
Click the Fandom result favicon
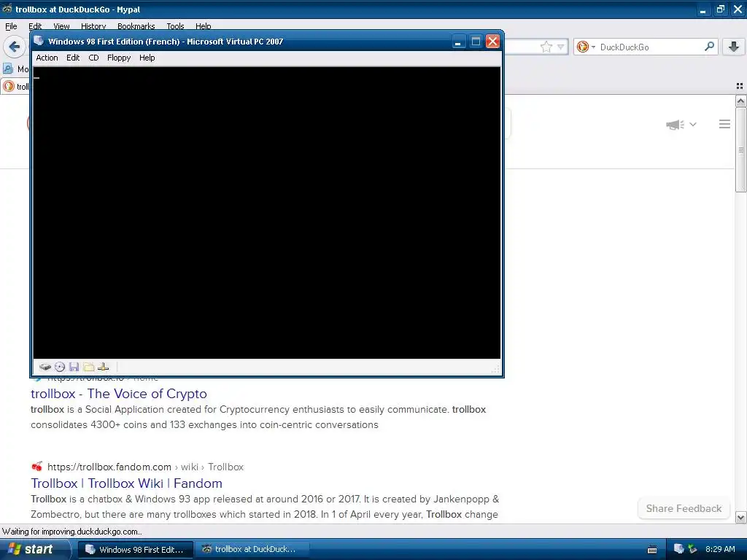point(36,467)
